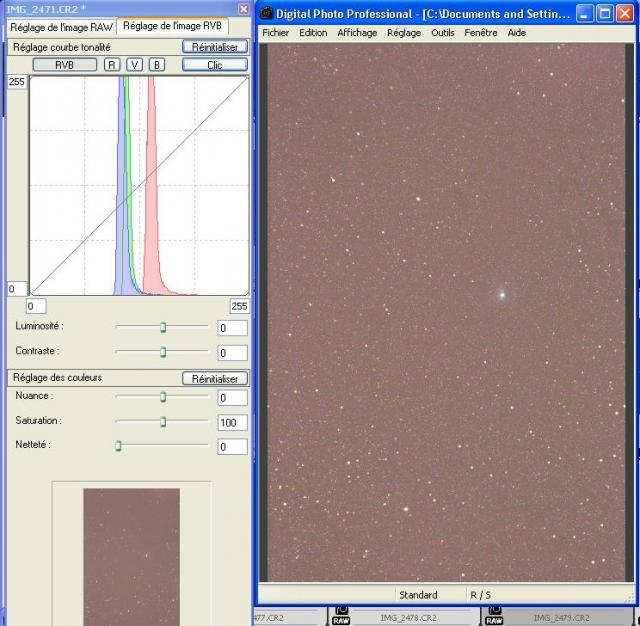Click the Clic white-point button

(x=215, y=65)
